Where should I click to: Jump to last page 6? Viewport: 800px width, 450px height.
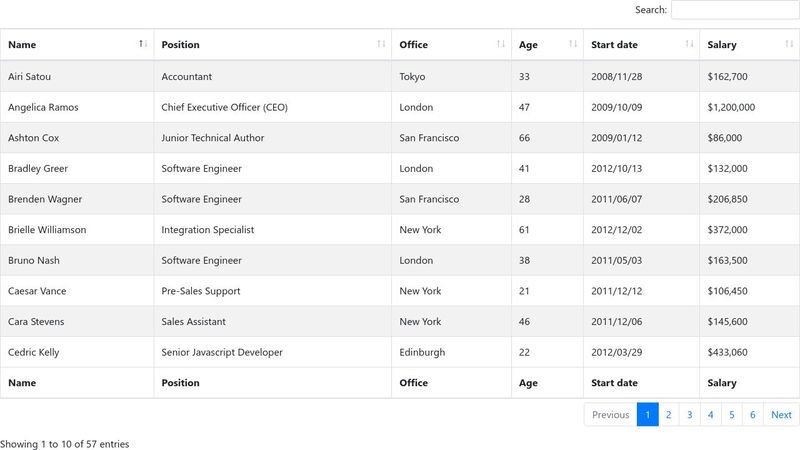point(753,415)
